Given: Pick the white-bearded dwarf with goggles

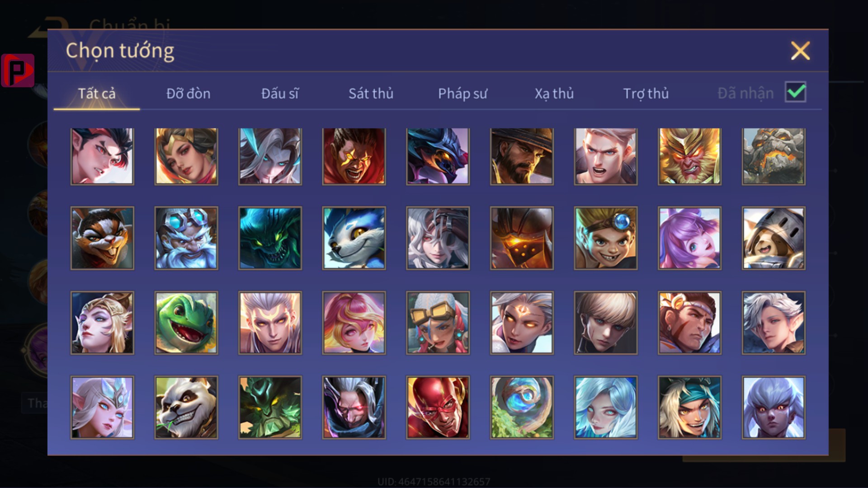Looking at the screenshot, I should coord(186,238).
